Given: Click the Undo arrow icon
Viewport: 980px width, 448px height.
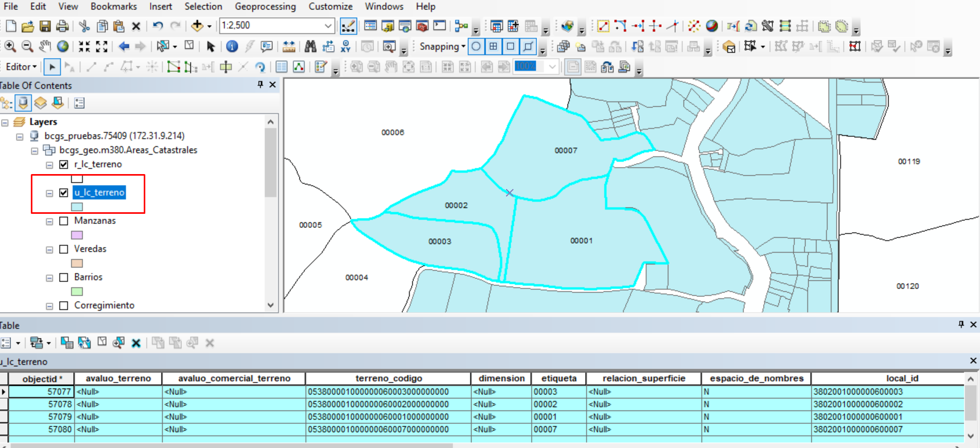Looking at the screenshot, I should (158, 26).
